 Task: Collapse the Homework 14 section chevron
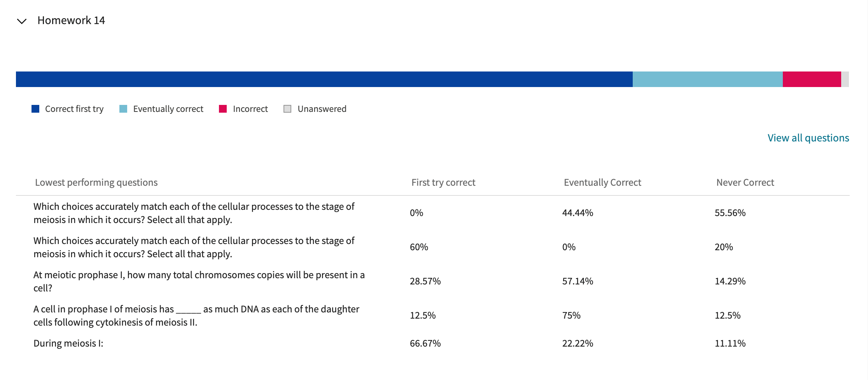pyautogui.click(x=22, y=21)
